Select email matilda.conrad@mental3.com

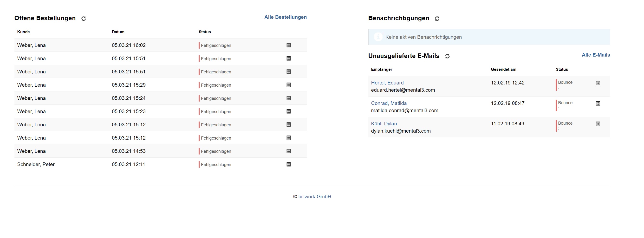pos(404,110)
